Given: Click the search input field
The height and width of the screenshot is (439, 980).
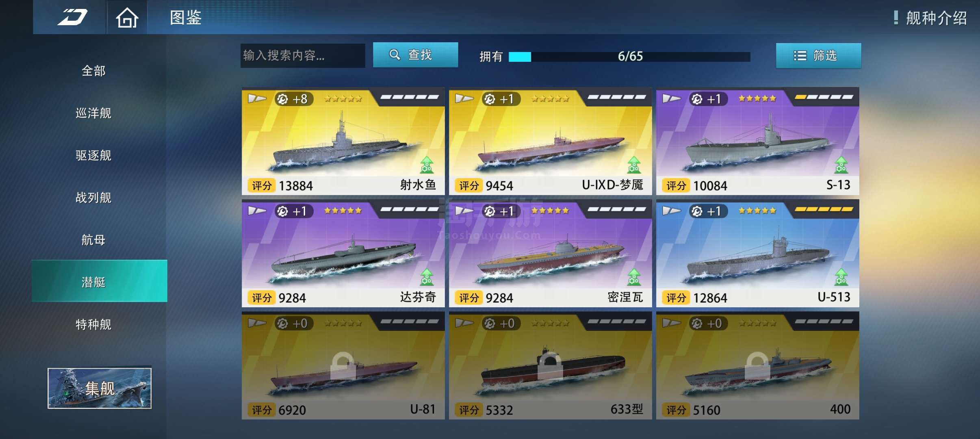Looking at the screenshot, I should [303, 56].
